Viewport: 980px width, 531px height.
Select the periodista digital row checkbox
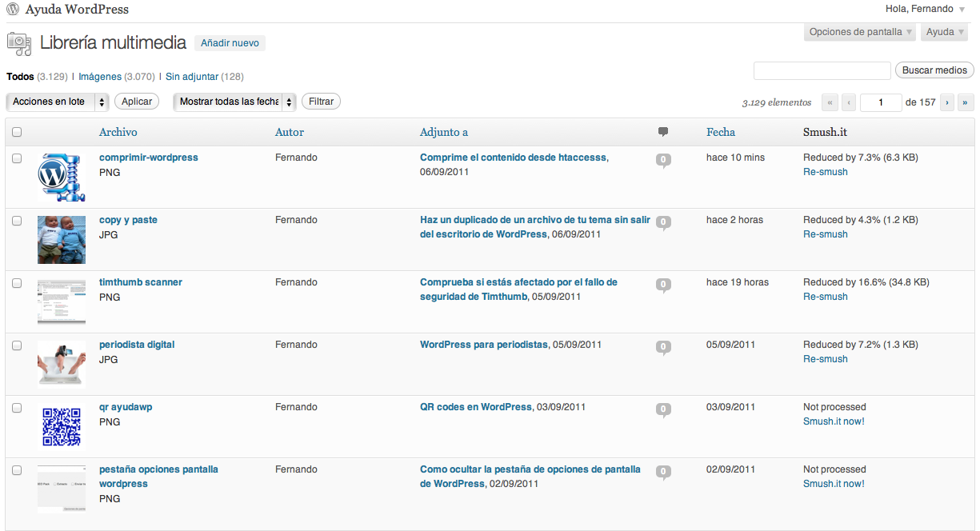[x=17, y=345]
